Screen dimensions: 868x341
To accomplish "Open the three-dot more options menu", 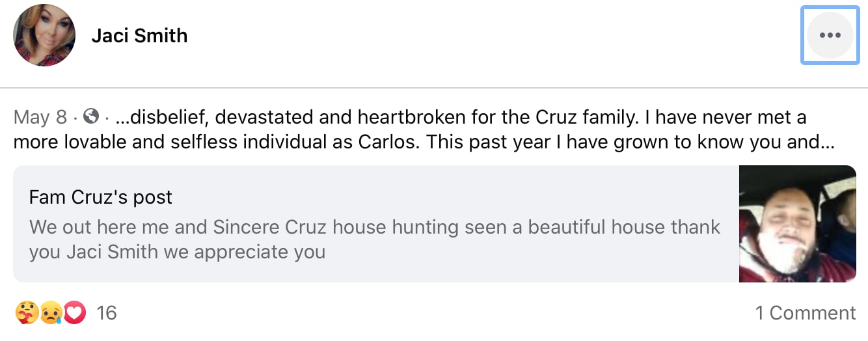I will tap(830, 35).
